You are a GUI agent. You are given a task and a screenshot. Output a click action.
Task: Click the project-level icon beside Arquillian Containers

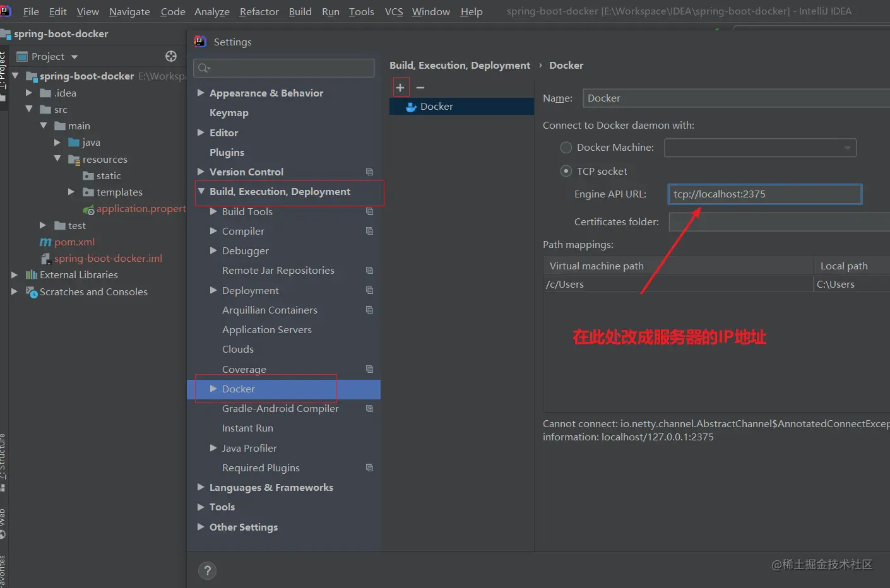pos(370,310)
